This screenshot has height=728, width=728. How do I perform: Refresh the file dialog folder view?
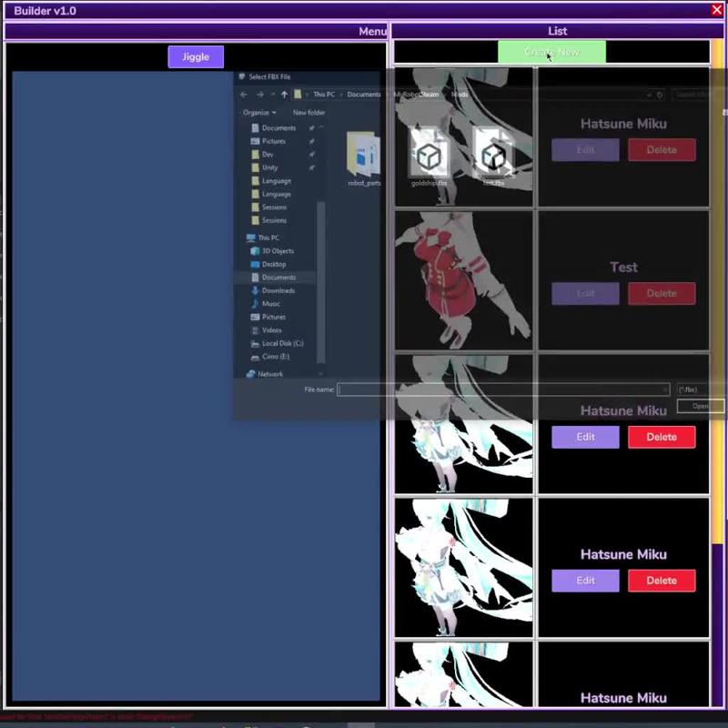[659, 95]
